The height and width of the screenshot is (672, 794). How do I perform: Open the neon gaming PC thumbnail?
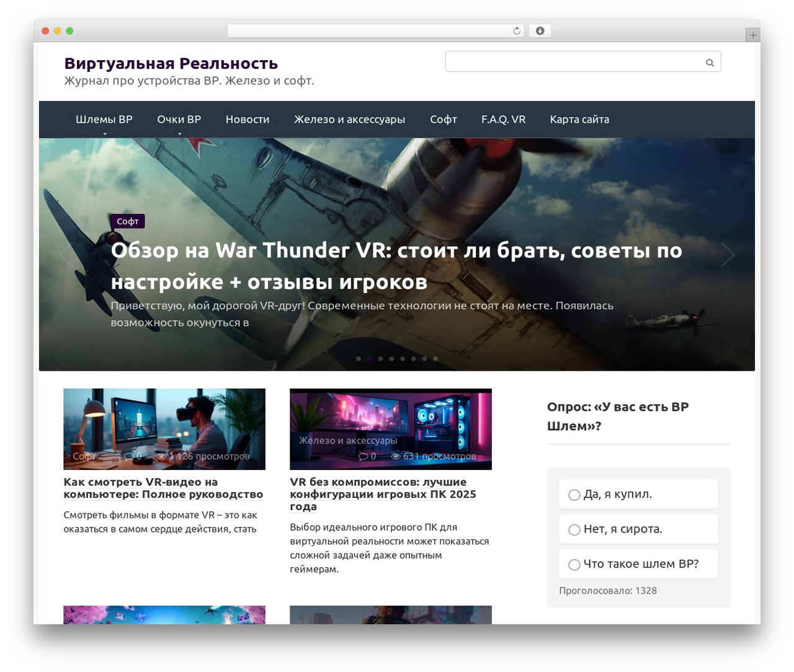(391, 429)
